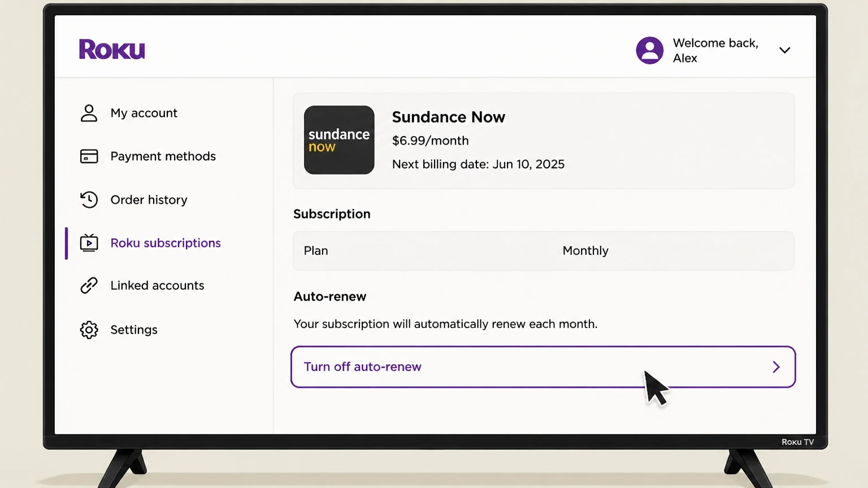Click the Payment methods card icon
Viewport: 868px width, 488px height.
point(89,156)
